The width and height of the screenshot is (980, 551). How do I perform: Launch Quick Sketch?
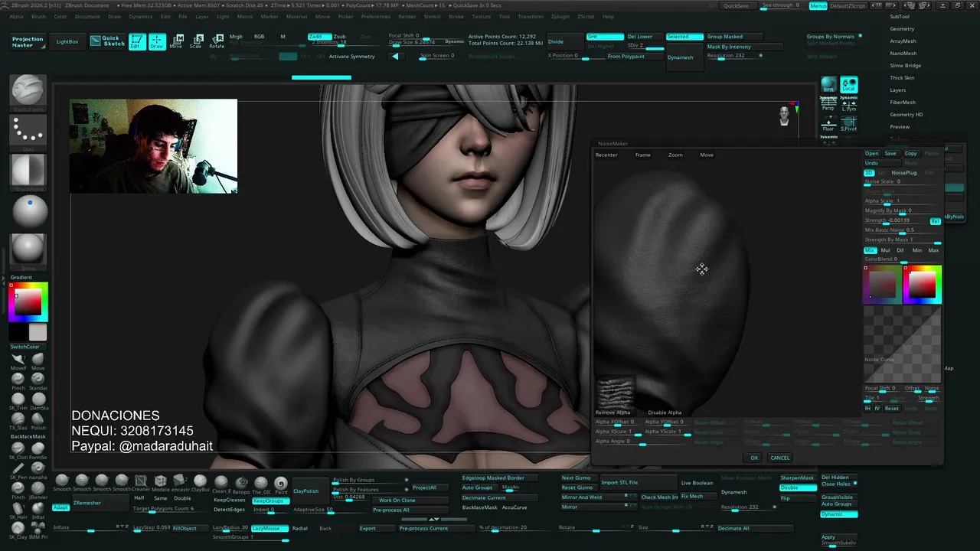pos(107,41)
